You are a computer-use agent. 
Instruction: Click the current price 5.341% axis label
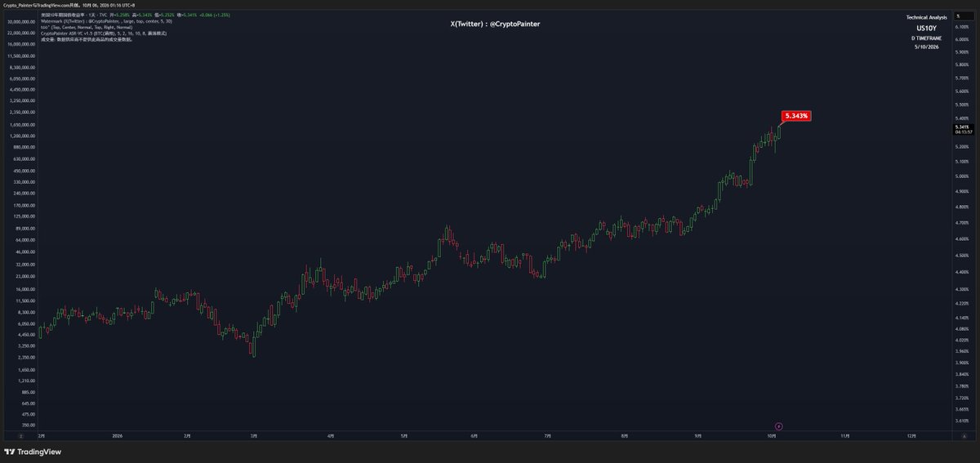click(x=962, y=128)
